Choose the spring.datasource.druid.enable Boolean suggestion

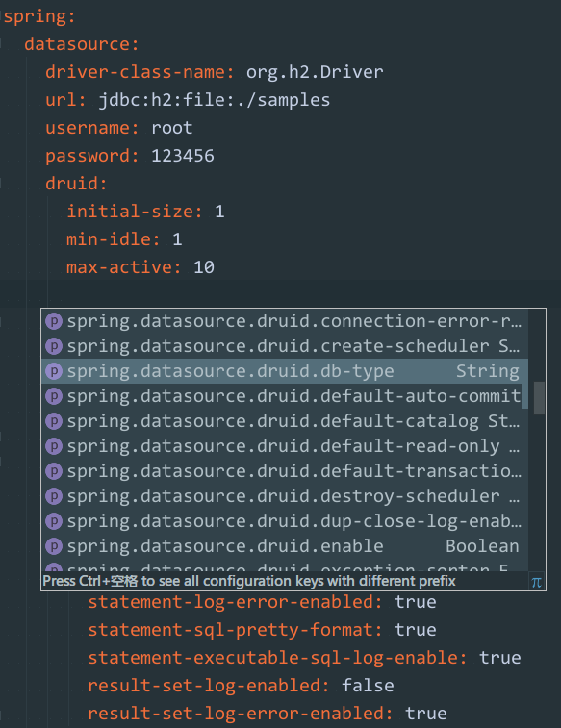click(284, 547)
